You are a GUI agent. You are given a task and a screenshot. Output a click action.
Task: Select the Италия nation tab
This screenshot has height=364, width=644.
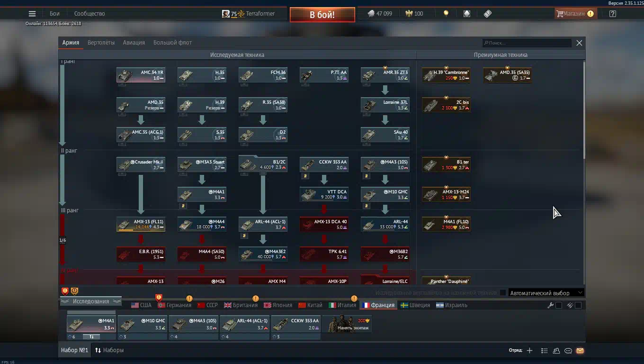(x=342, y=305)
